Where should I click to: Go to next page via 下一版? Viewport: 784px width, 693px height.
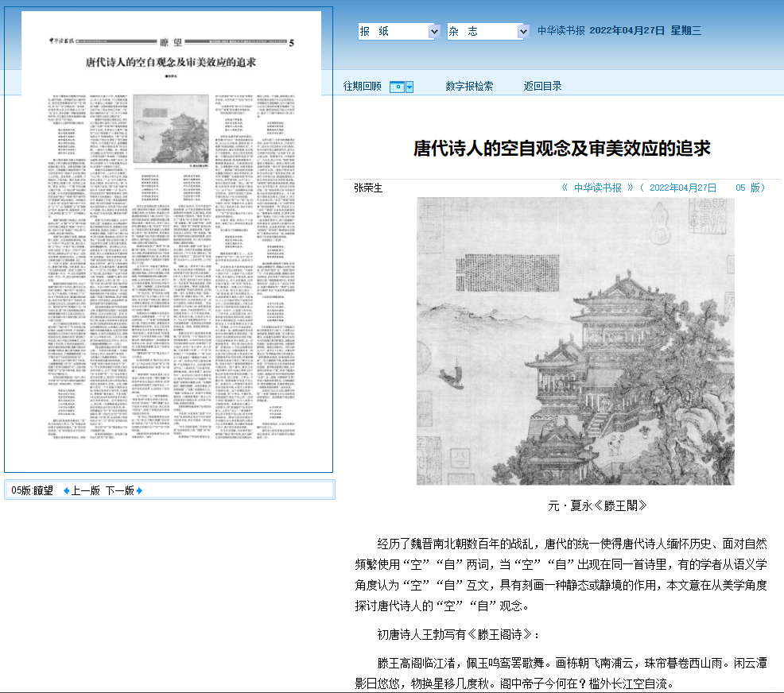click(x=119, y=490)
